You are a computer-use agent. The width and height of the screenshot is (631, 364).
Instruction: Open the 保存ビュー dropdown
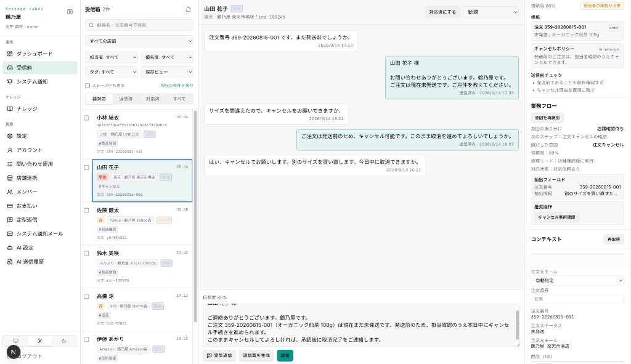[x=167, y=71]
